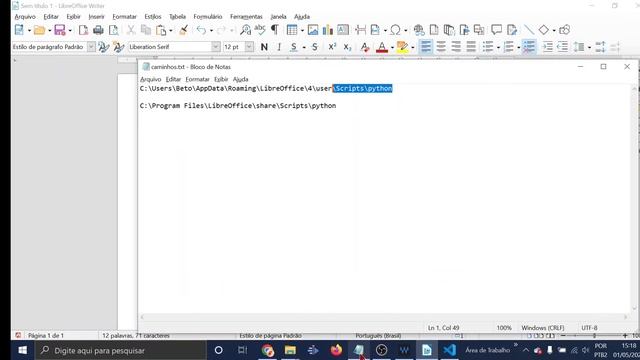This screenshot has height=360, width=640.
Task: Expand unordered list dropdown arrow
Action: click(498, 47)
